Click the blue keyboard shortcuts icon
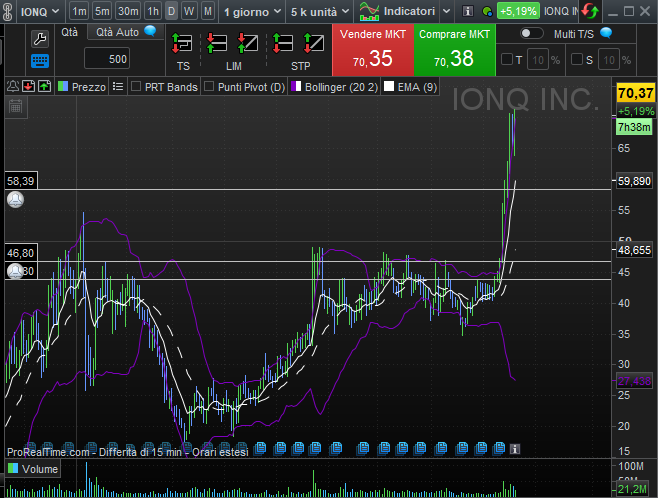This screenshot has width=658, height=498. click(40, 61)
